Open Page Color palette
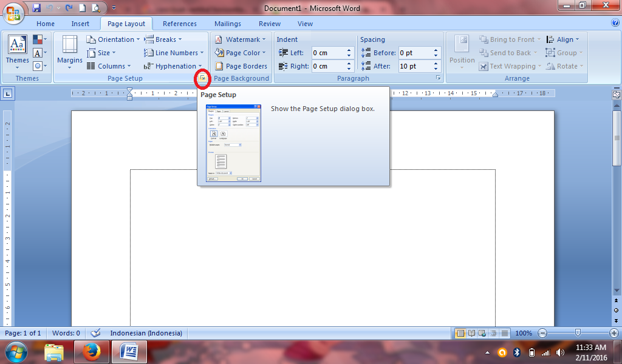Viewport: 622px width, 364px height. pos(241,53)
